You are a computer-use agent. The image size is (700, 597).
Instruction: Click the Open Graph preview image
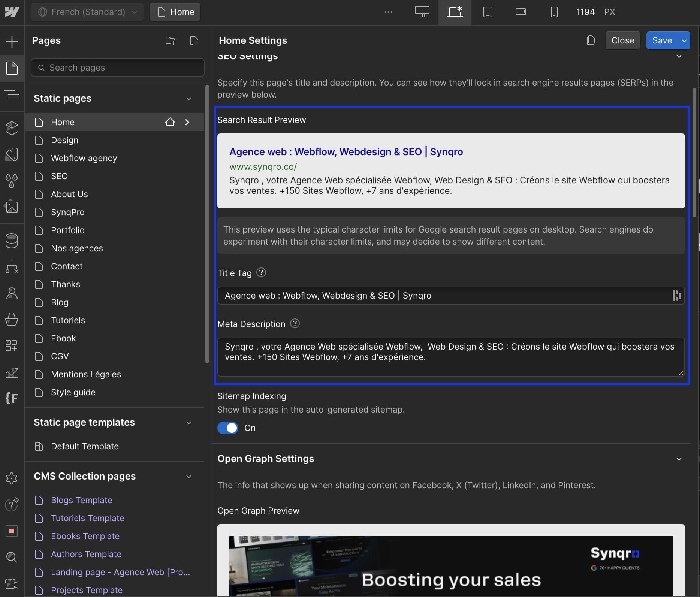451,566
